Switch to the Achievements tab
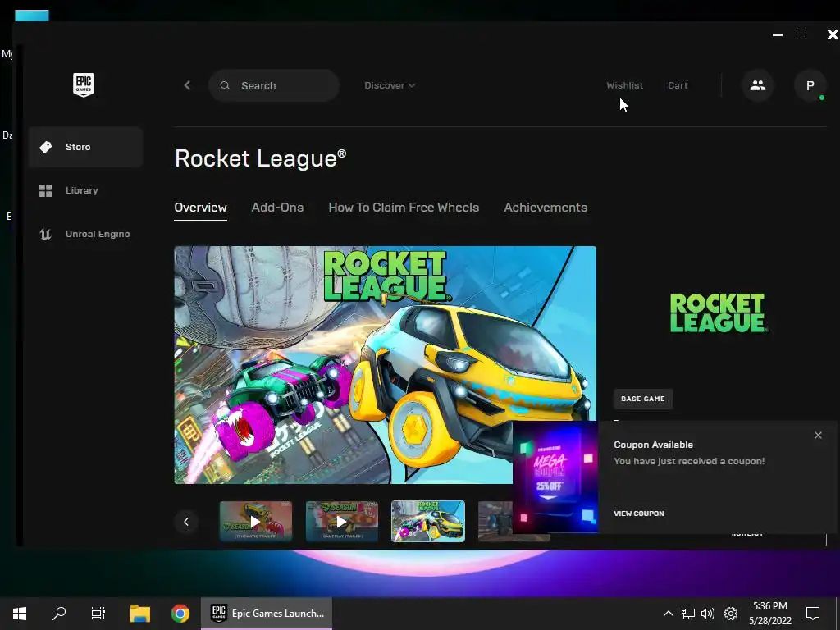The height and width of the screenshot is (630, 840). pyautogui.click(x=546, y=208)
